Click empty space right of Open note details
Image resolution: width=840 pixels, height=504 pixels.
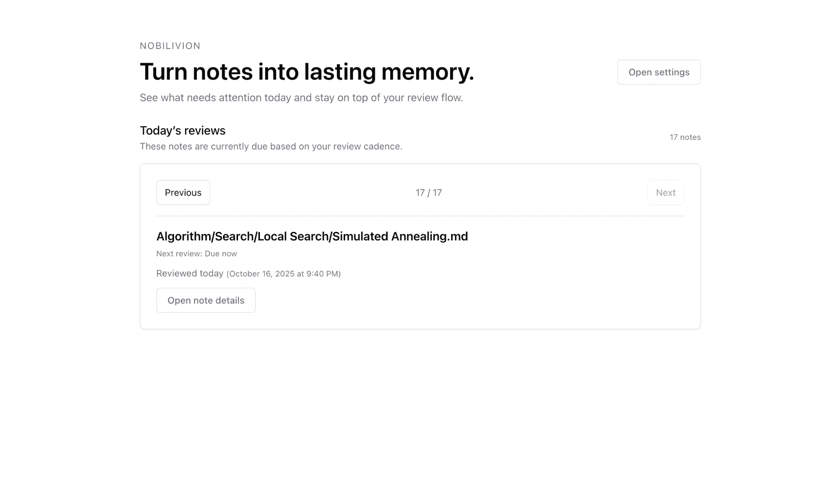pos(437,300)
